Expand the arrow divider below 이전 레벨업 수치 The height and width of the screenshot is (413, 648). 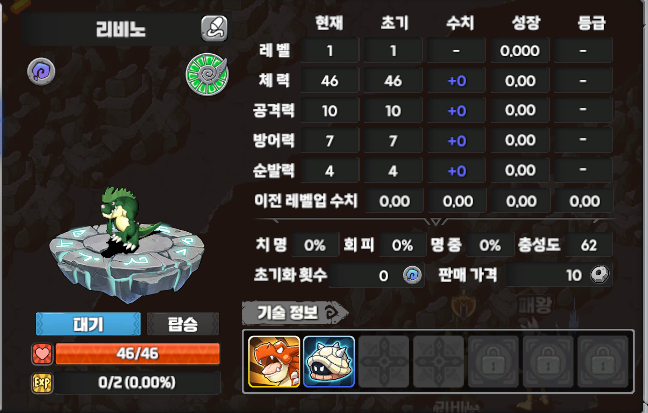[435, 222]
